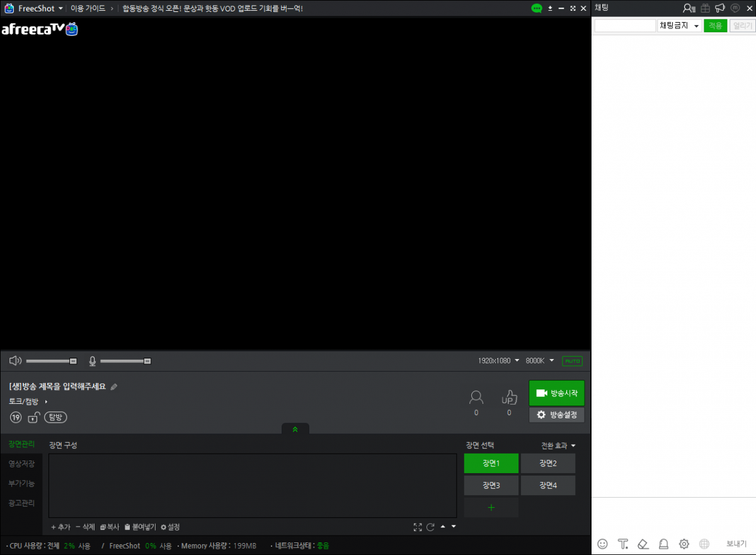Expand the 채팅금지 dropdown in chat panel
756x555 pixels.
[x=680, y=26]
